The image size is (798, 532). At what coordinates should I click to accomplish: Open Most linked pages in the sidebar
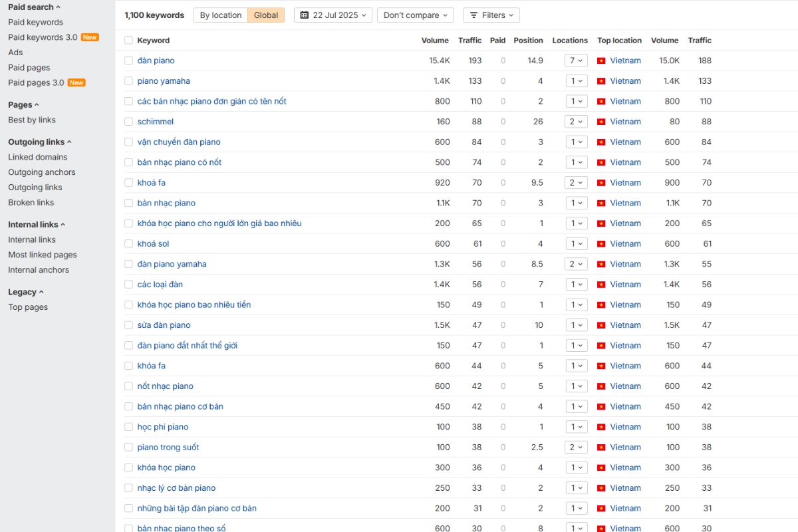point(43,255)
